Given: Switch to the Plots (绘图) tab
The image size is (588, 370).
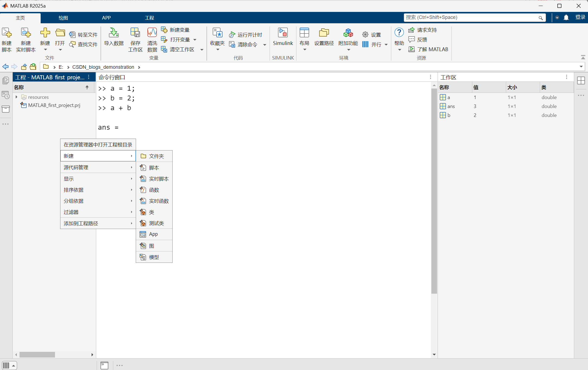Looking at the screenshot, I should pos(63,18).
